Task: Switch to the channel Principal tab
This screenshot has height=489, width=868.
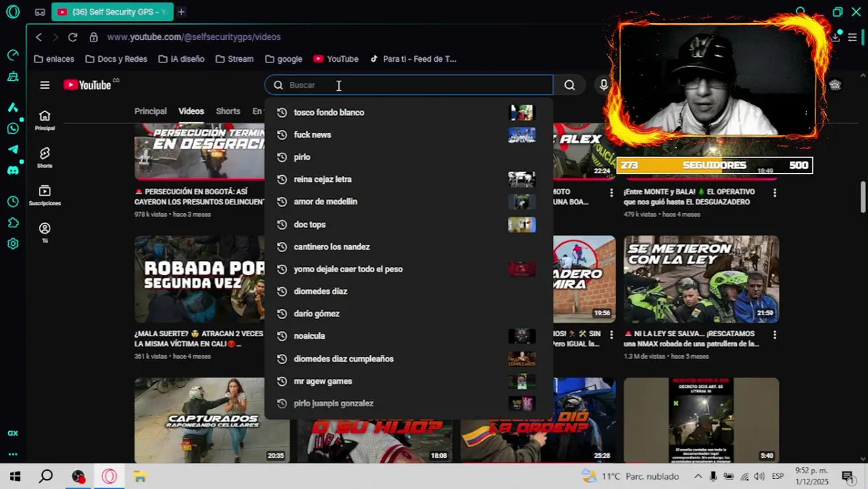Action: [x=150, y=111]
